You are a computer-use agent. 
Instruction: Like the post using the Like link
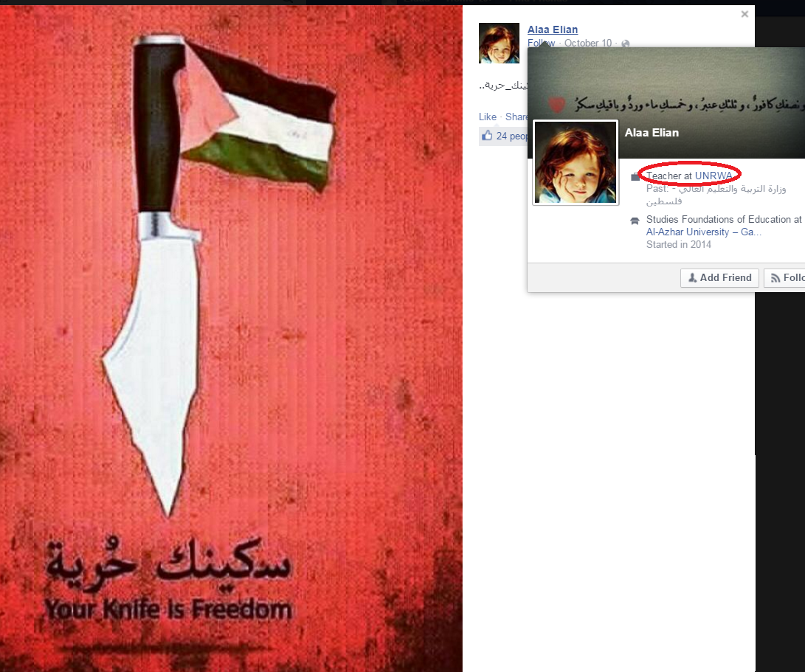[x=487, y=117]
